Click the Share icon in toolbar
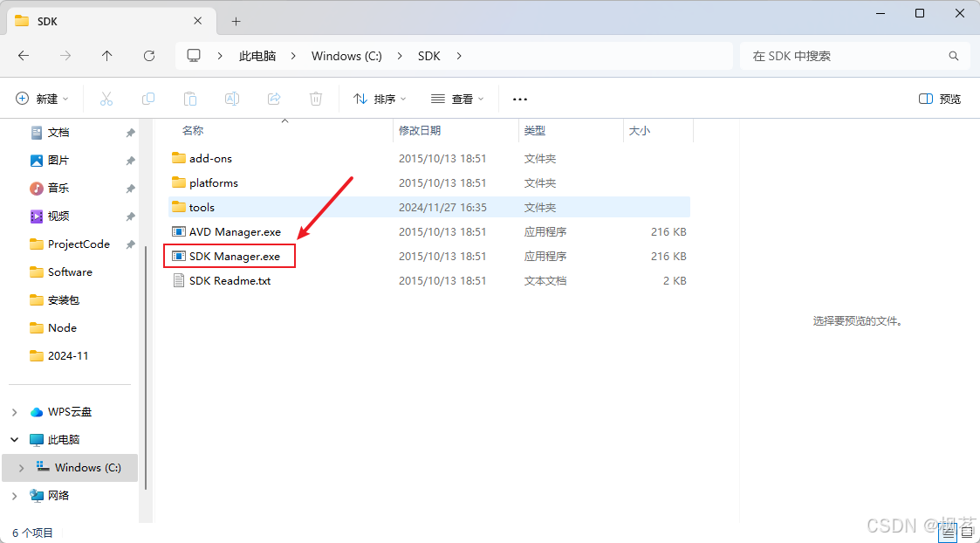Viewport: 980px width, 543px height. tap(274, 99)
